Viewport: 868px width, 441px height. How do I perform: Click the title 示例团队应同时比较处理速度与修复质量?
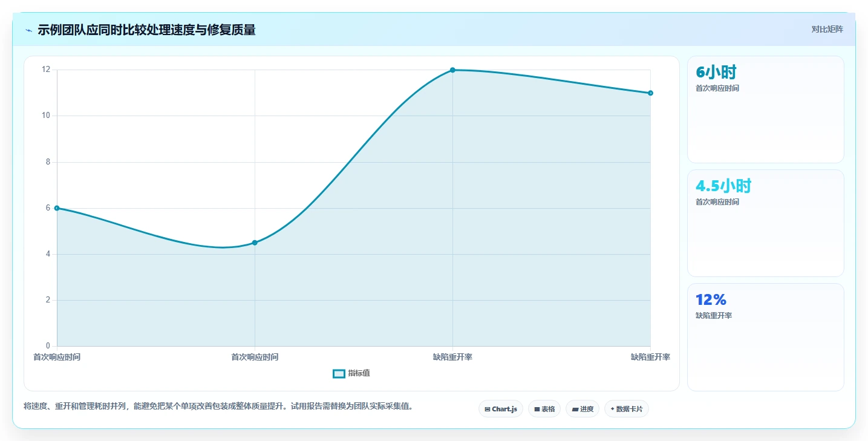[x=146, y=30]
